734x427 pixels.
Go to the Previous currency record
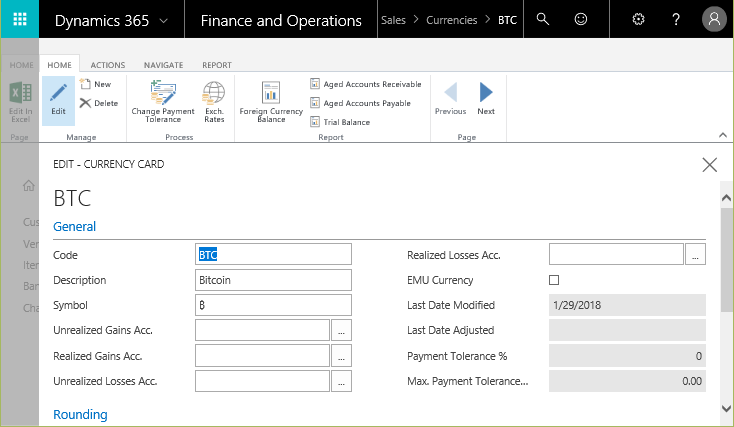tap(450, 98)
